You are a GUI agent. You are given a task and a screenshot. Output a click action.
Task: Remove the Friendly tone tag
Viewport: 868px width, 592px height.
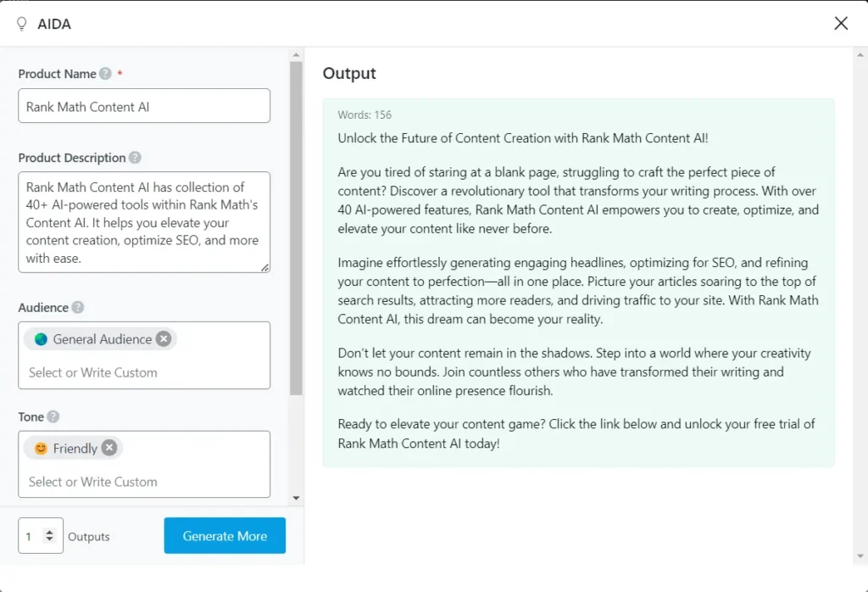[109, 448]
